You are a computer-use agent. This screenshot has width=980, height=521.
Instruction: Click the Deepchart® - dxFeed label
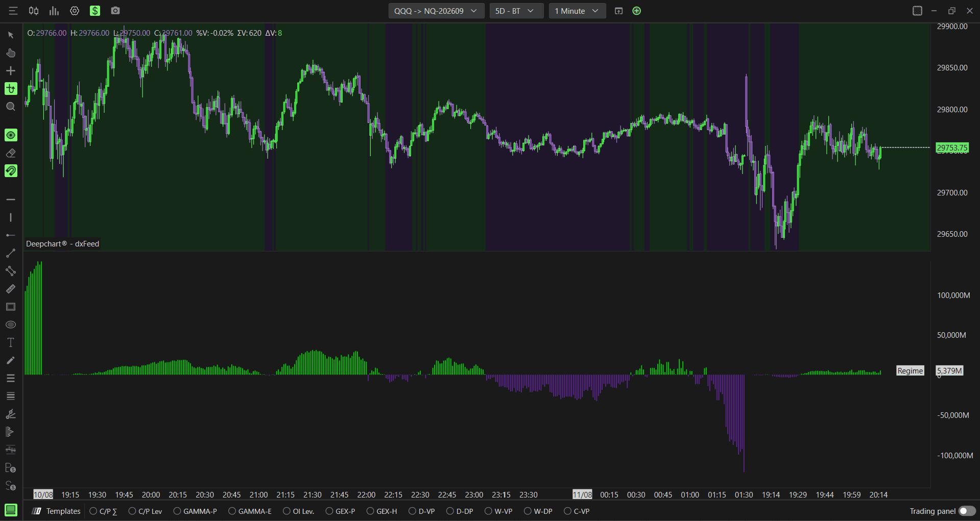point(63,244)
